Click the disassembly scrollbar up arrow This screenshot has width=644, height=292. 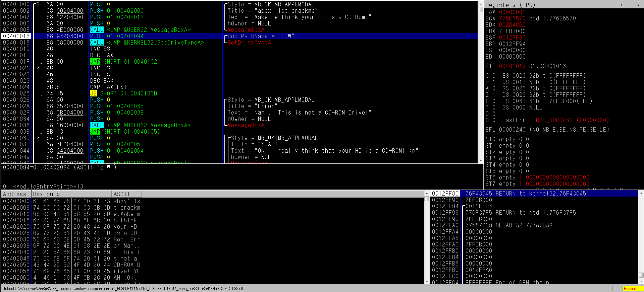pos(480,3)
